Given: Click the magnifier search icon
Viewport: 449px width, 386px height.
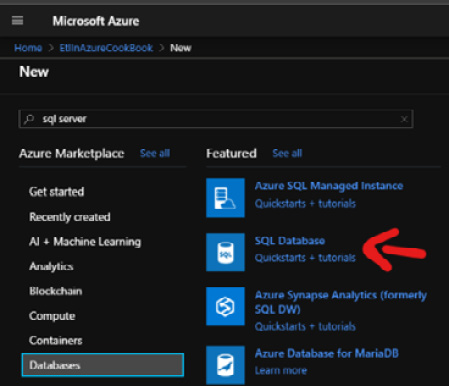Looking at the screenshot, I should [29, 119].
